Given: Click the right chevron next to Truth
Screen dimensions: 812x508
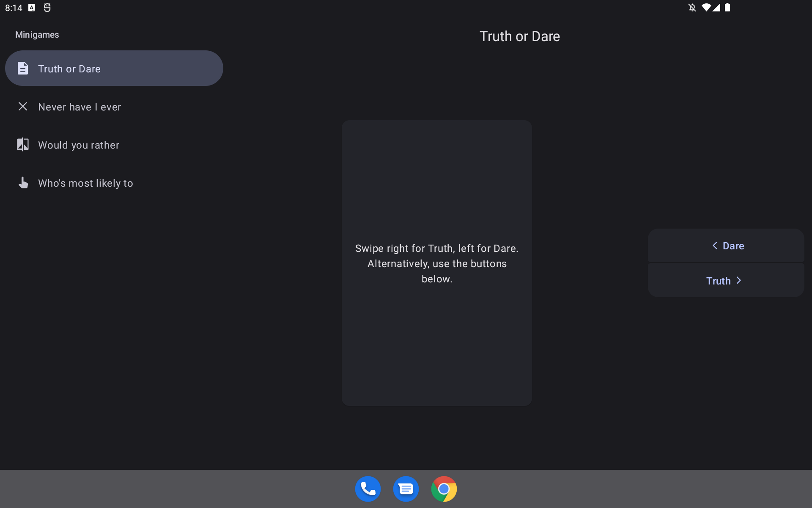Looking at the screenshot, I should [739, 281].
